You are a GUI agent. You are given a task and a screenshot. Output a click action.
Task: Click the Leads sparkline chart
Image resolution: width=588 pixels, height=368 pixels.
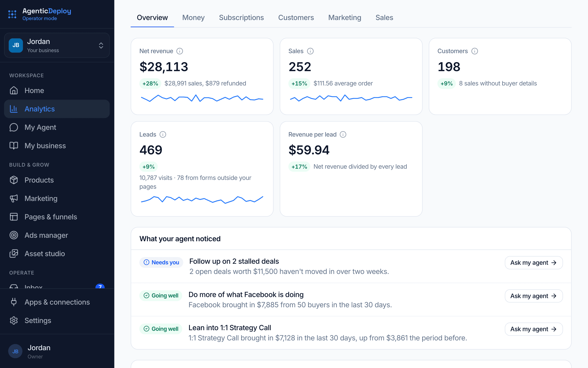coord(202,200)
